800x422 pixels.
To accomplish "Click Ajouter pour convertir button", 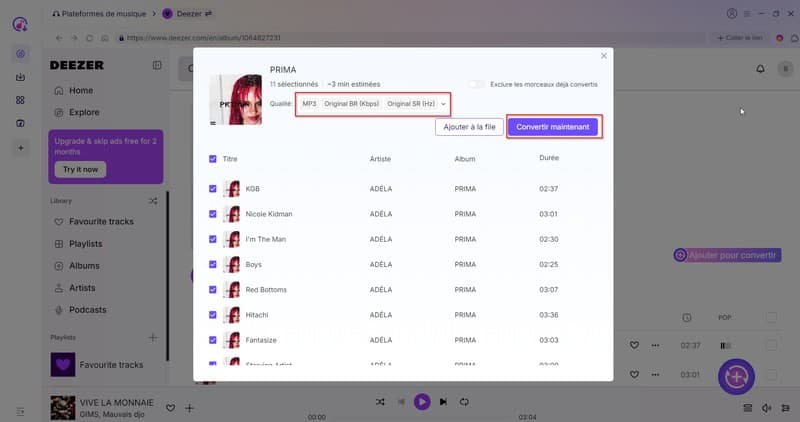I will [x=728, y=255].
